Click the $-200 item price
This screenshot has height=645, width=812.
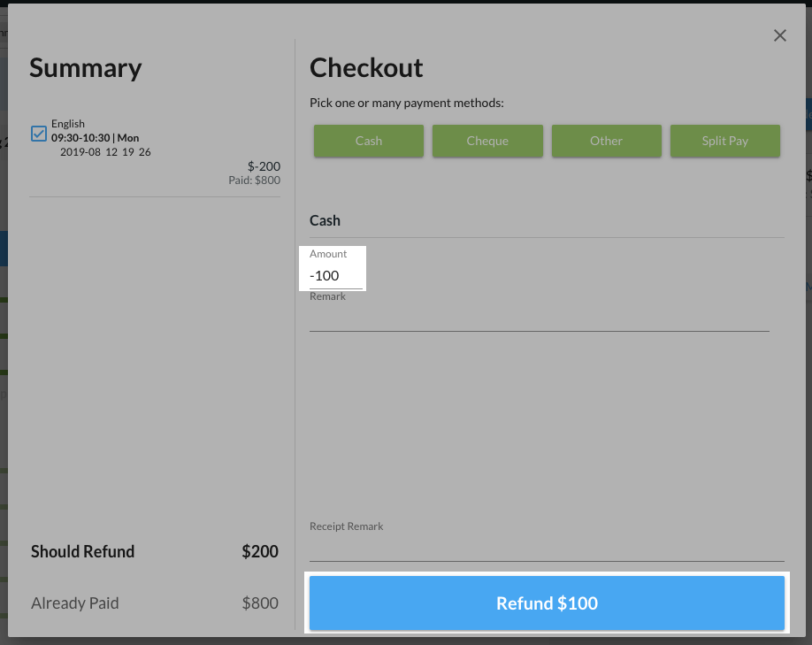click(264, 165)
